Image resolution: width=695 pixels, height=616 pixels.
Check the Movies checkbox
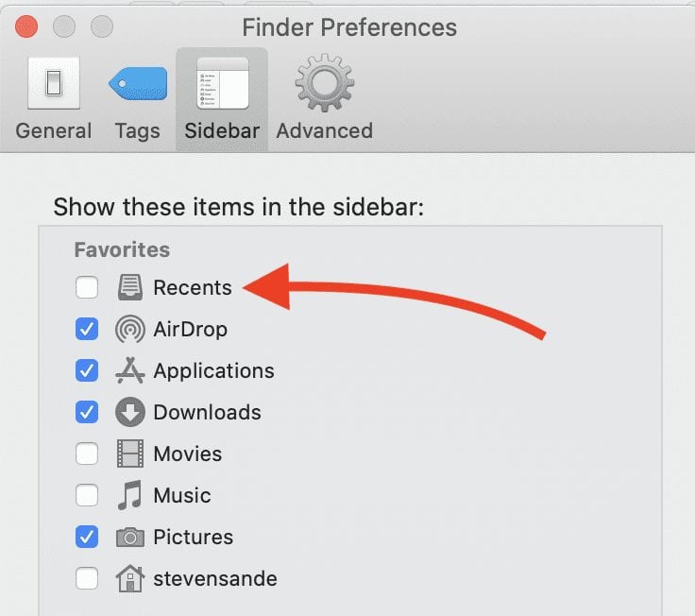(87, 454)
